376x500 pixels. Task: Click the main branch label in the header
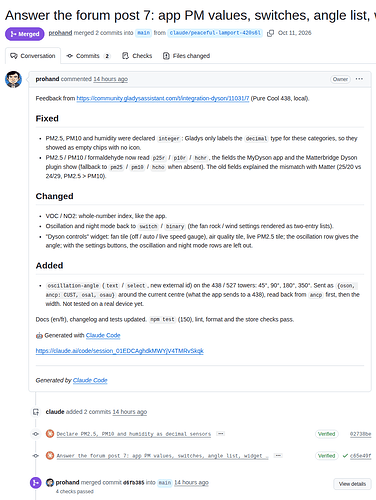click(144, 33)
